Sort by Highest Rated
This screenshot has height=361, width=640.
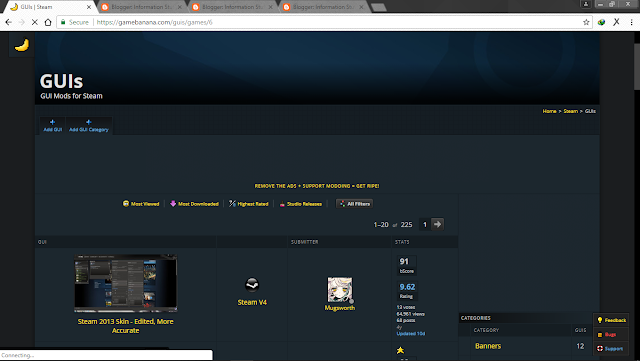coord(249,204)
